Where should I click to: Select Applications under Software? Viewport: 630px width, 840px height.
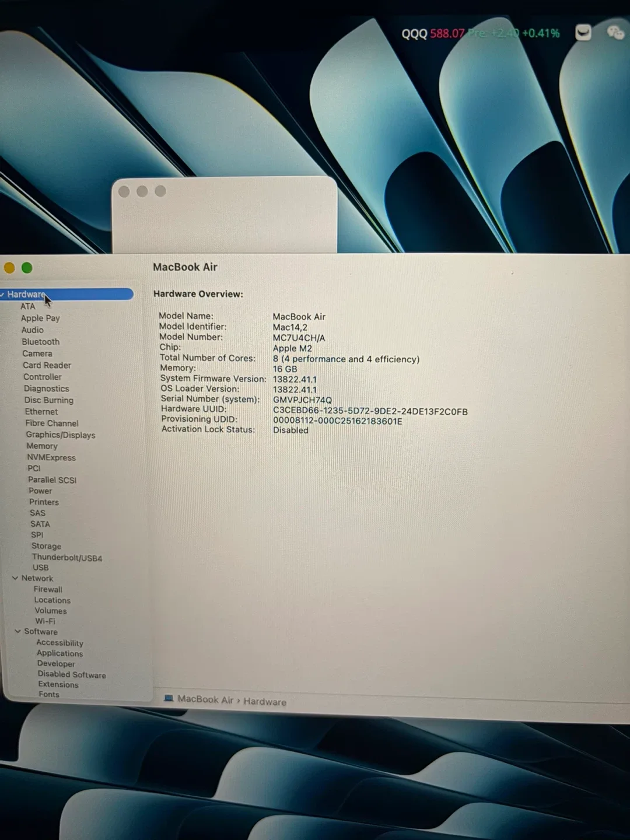pyautogui.click(x=60, y=653)
